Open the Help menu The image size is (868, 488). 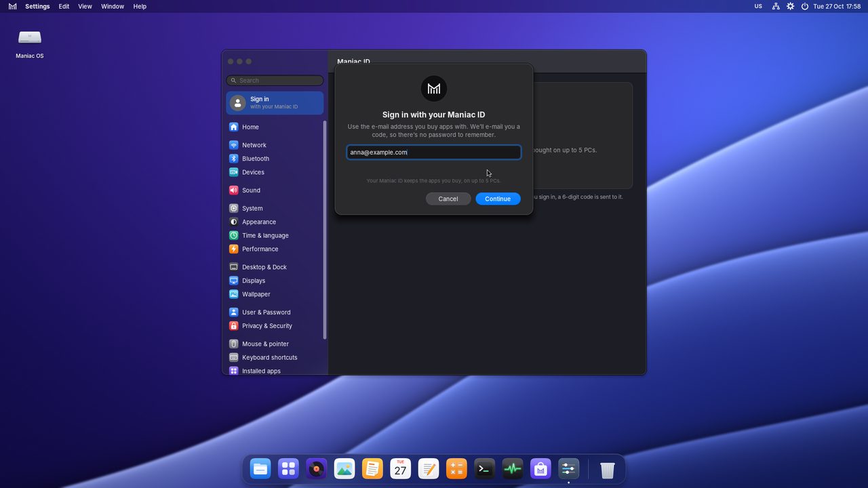click(140, 6)
